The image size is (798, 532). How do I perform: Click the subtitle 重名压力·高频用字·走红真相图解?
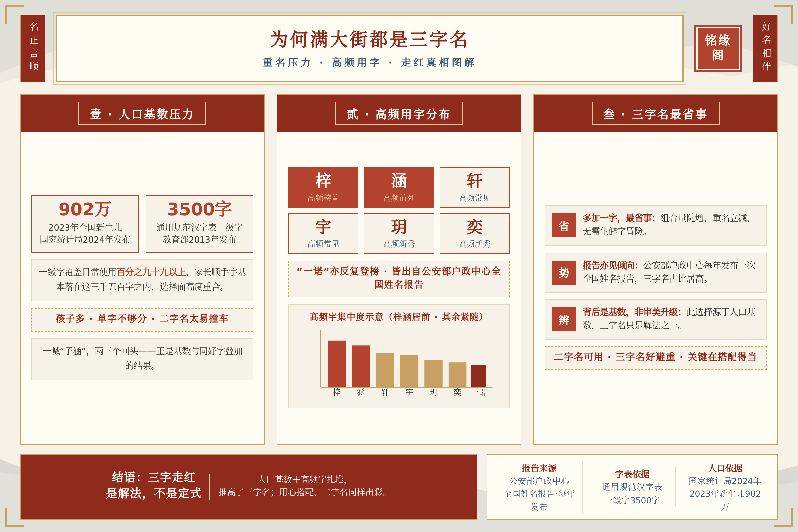click(x=369, y=63)
